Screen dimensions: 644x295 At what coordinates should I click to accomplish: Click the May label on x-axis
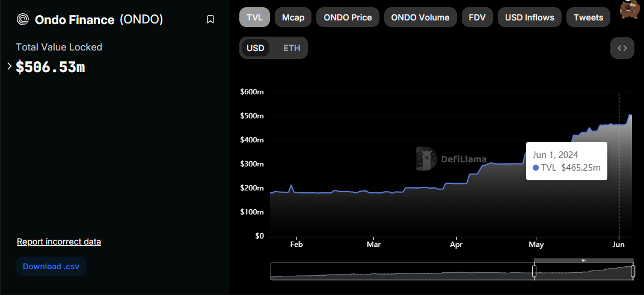tap(536, 245)
